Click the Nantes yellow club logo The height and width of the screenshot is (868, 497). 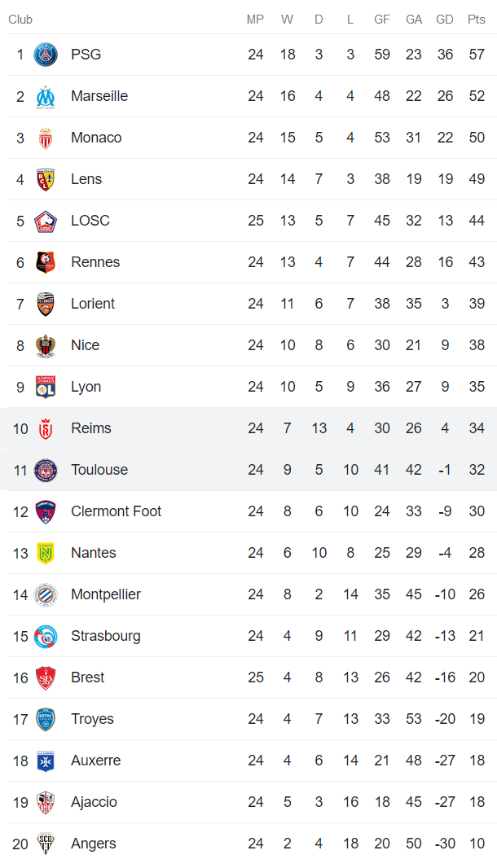46,553
